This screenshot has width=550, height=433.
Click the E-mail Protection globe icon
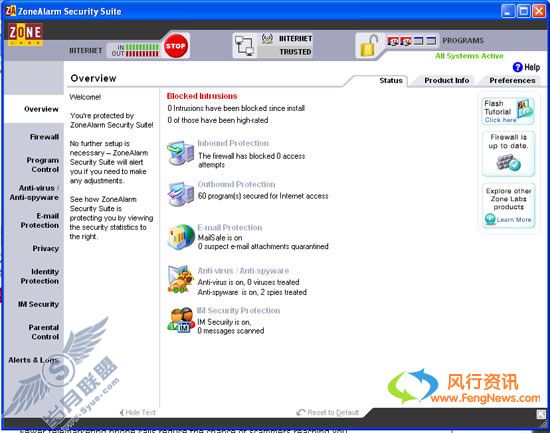click(181, 237)
